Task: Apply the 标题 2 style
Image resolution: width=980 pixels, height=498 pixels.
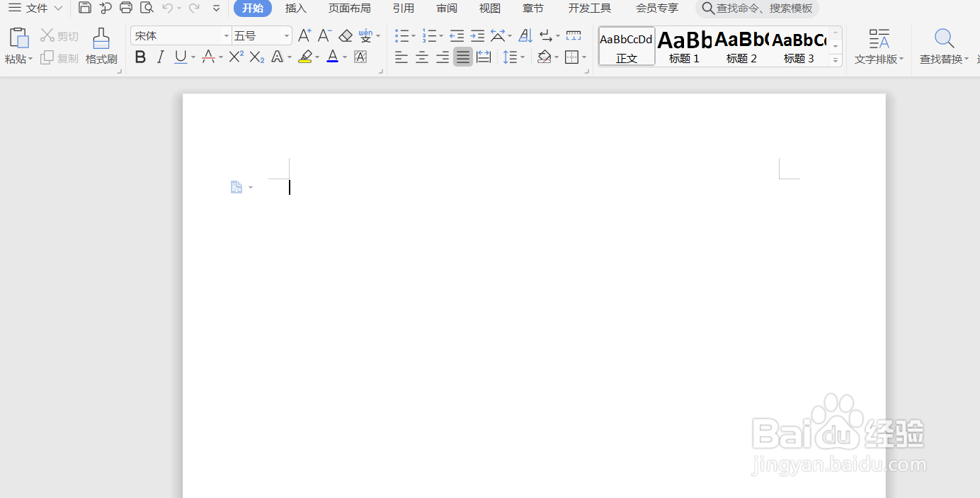Action: point(741,46)
